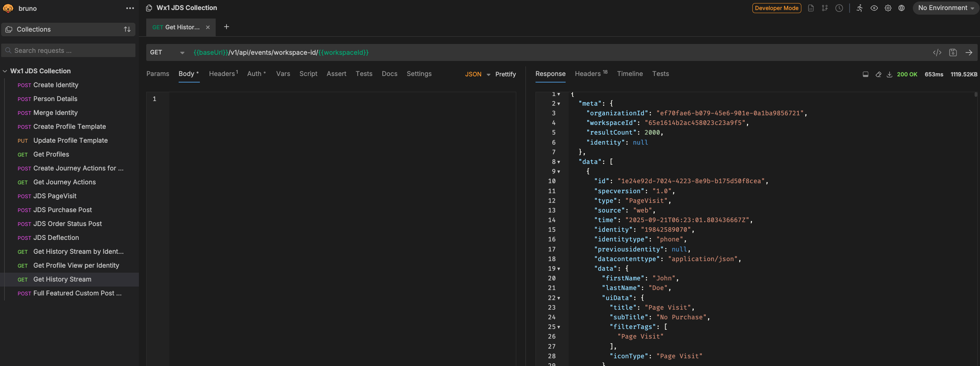Click the Prettify button
This screenshot has height=366, width=980.
[505, 74]
